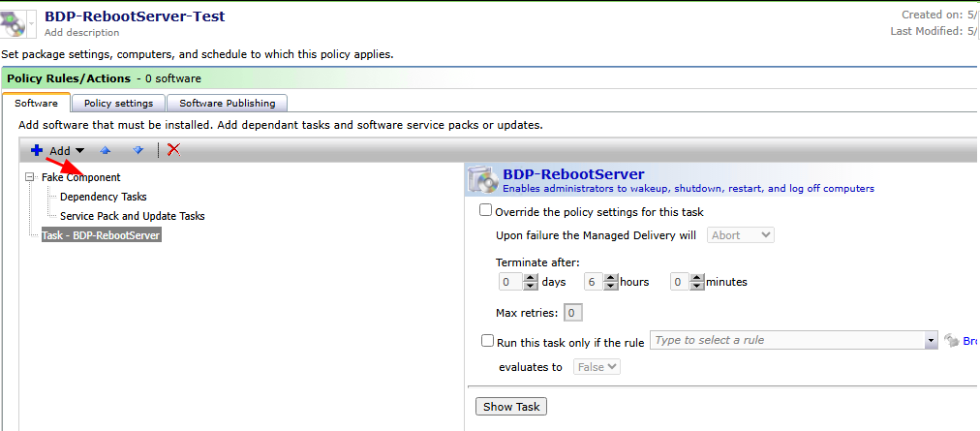Click the blue plus Add icon

coord(37,150)
